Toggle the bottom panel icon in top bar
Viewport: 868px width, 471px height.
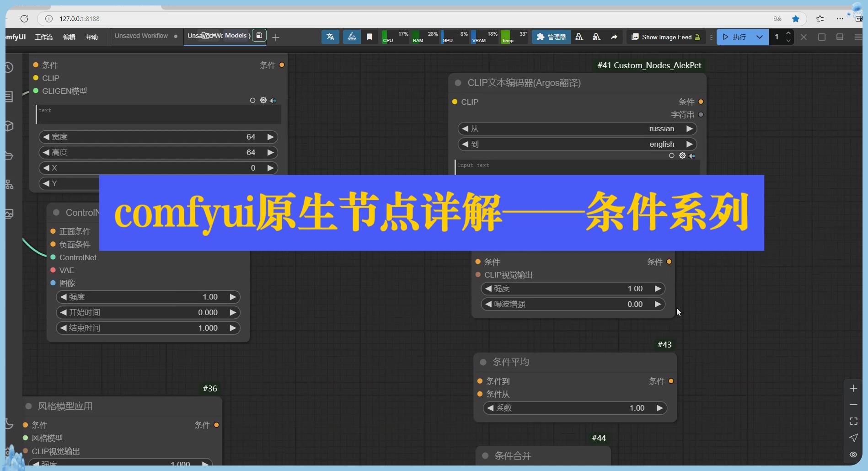click(840, 37)
